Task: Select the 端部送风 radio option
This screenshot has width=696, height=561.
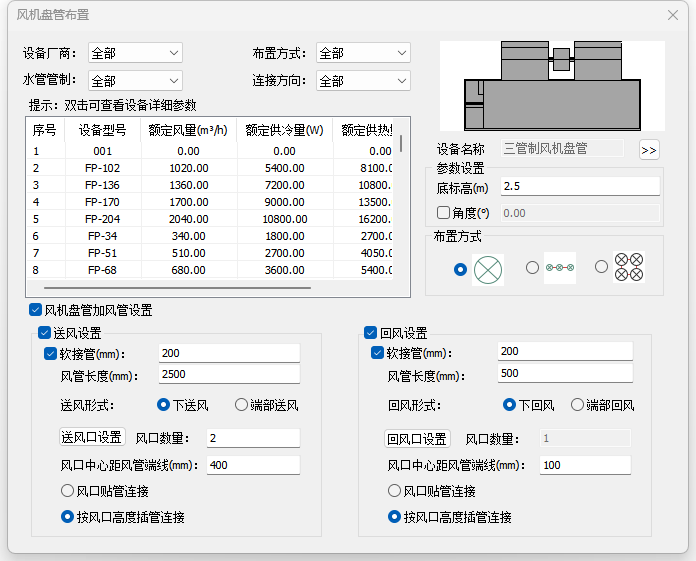Action: point(242,405)
